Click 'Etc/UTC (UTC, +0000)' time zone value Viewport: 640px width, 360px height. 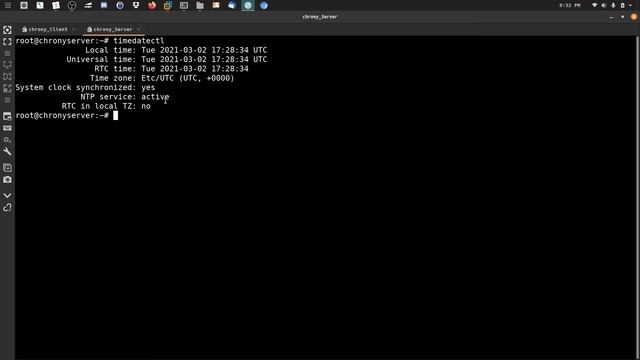pos(188,78)
